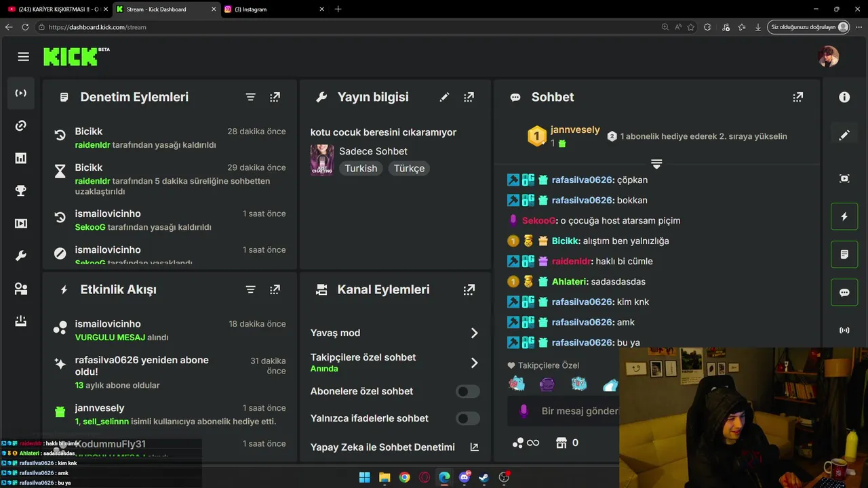Click the browser address bar URL
Viewport: 868px width, 488px height.
pos(98,27)
